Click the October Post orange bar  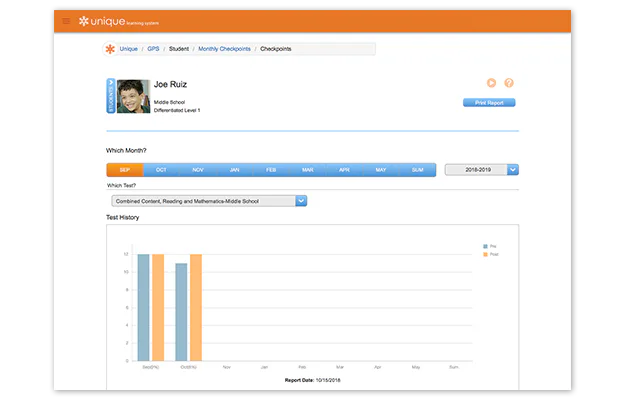[x=196, y=308]
